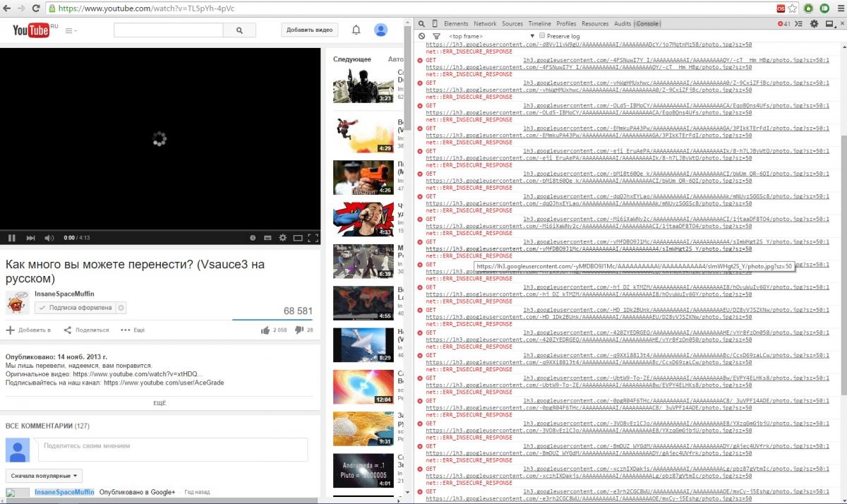The height and width of the screenshot is (504, 847).
Task: Open YouTube guide menu dropdown
Action: [71, 30]
